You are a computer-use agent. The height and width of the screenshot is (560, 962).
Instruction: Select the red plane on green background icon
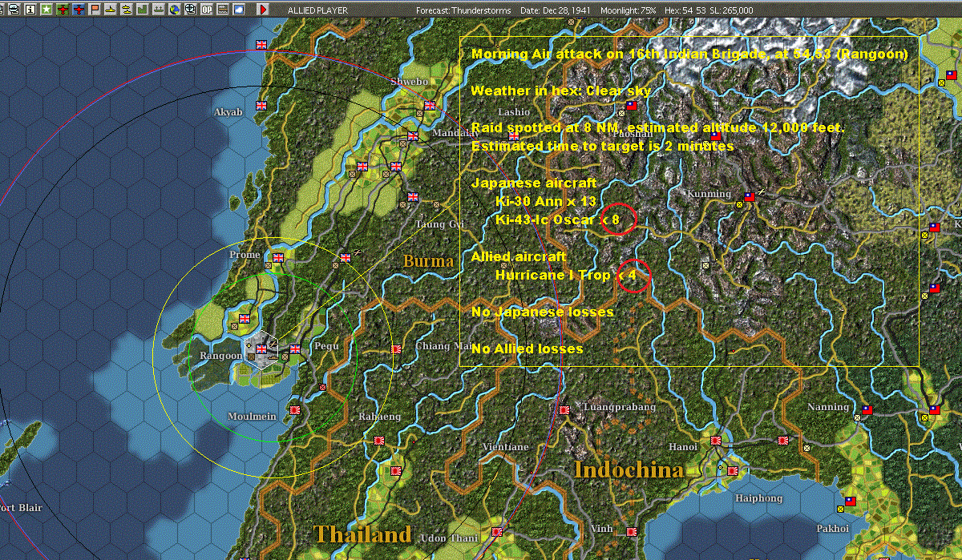(63, 10)
